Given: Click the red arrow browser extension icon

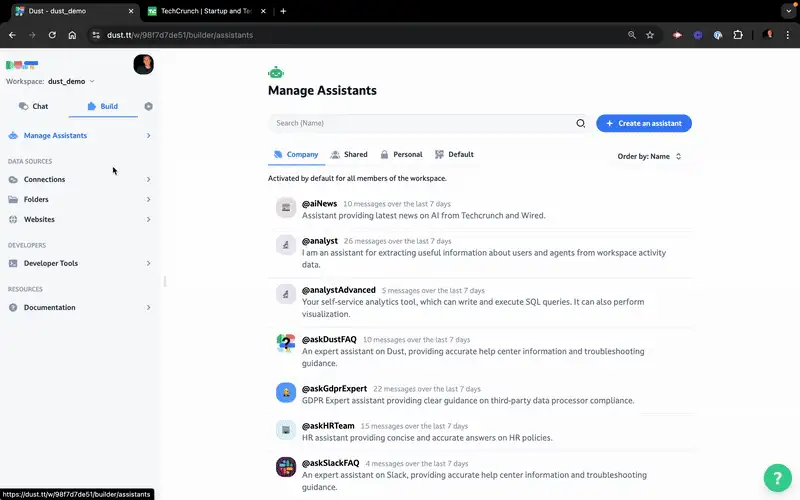Looking at the screenshot, I should click(x=677, y=35).
